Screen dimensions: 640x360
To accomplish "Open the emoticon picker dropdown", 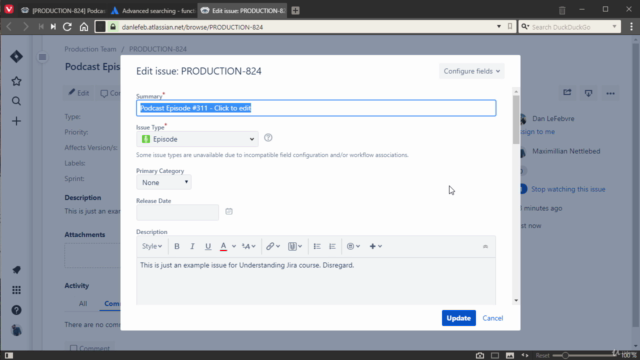I will [353, 246].
